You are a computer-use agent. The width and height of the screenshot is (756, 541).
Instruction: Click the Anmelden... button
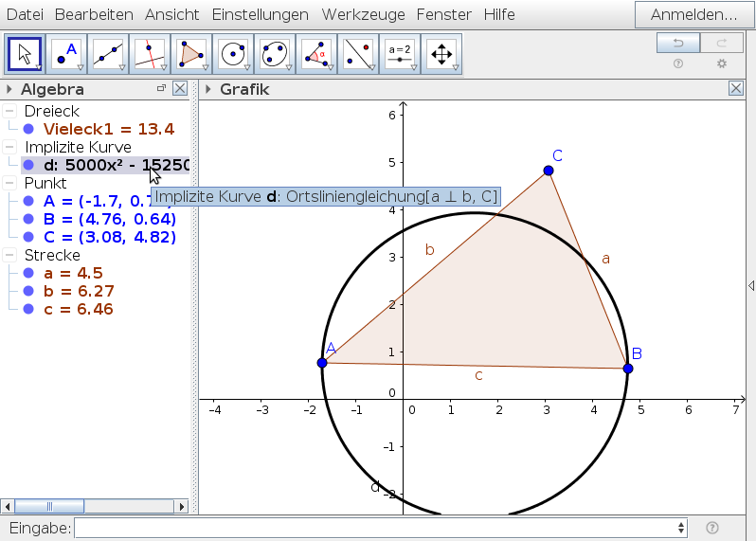[x=693, y=14]
